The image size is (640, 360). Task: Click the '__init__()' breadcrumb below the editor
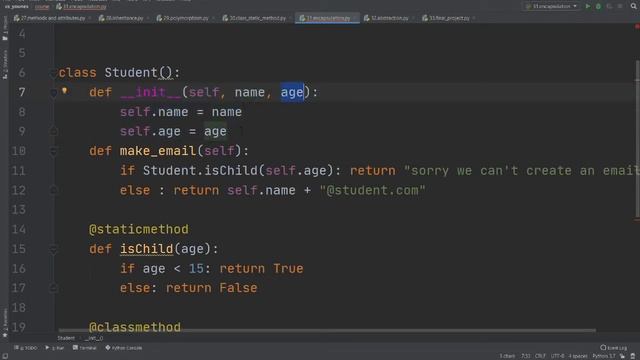pos(94,338)
